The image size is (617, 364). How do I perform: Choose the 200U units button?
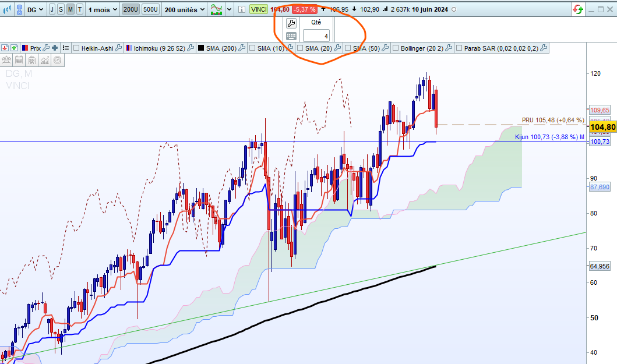pyautogui.click(x=131, y=9)
